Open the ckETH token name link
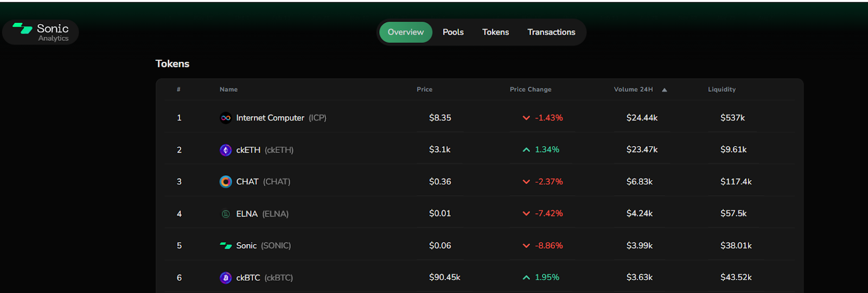 click(x=248, y=150)
